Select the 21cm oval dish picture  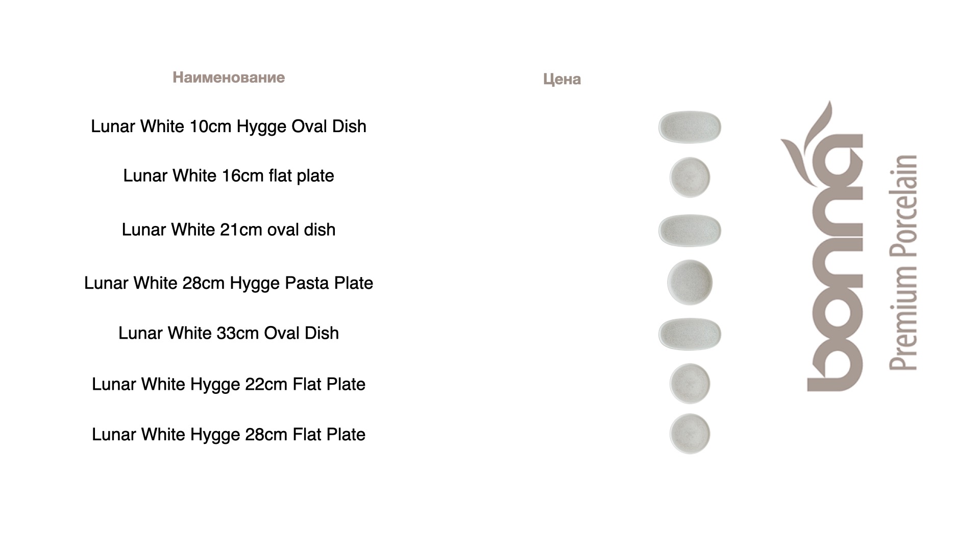click(x=690, y=230)
